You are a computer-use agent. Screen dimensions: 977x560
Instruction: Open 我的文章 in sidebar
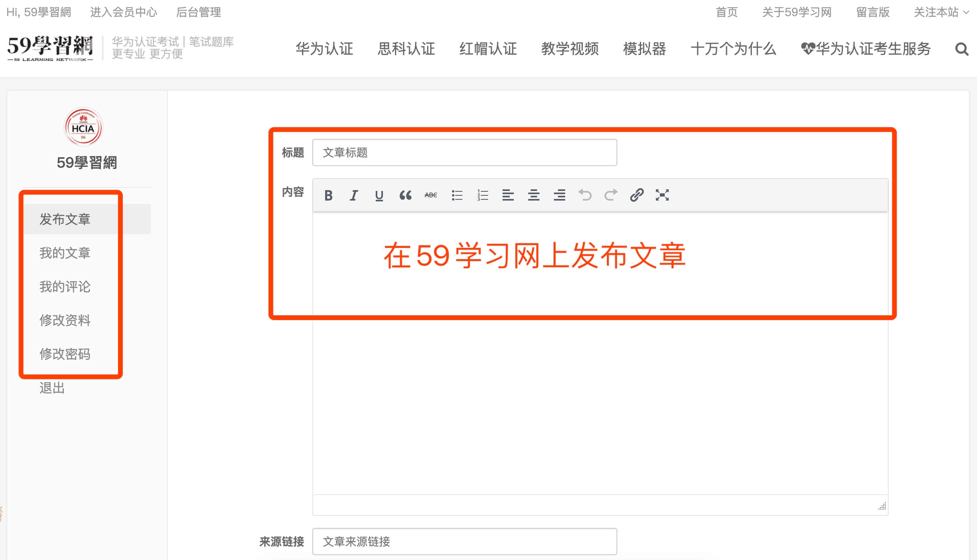tap(65, 253)
